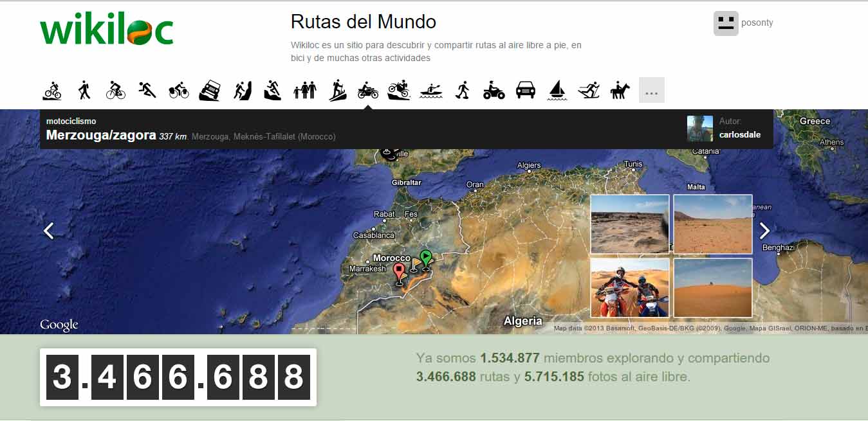Click the red end marker on map
Image resolution: width=868 pixels, height=421 pixels.
pyautogui.click(x=399, y=272)
